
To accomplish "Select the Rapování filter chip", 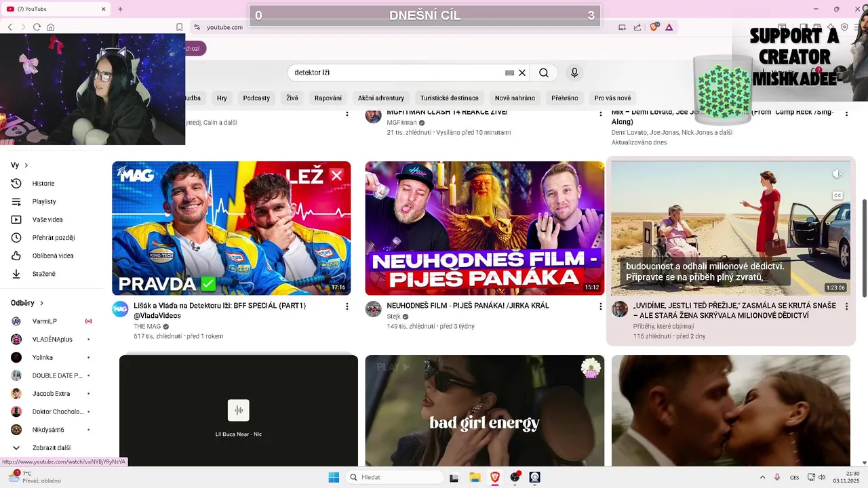I will point(328,98).
